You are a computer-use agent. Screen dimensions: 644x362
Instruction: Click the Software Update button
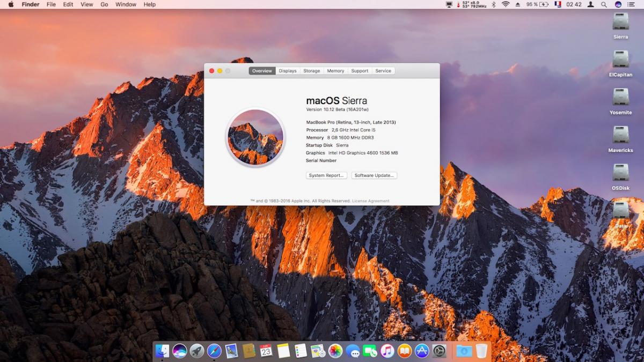(374, 175)
